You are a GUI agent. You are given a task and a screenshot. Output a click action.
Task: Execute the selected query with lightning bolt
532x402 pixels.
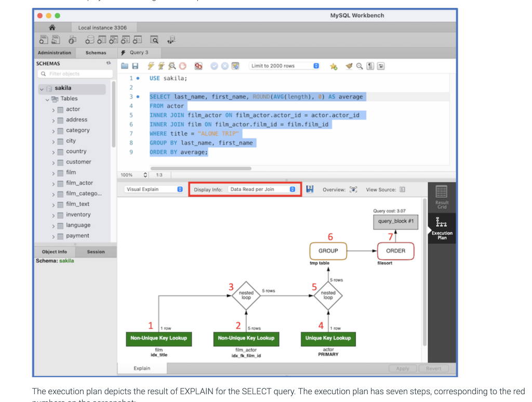151,66
